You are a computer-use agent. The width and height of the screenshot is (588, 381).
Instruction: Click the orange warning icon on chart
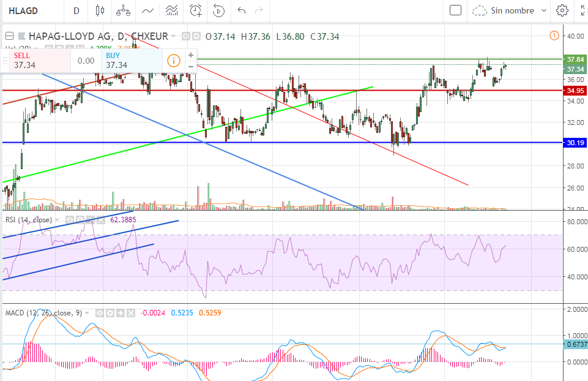point(554,36)
